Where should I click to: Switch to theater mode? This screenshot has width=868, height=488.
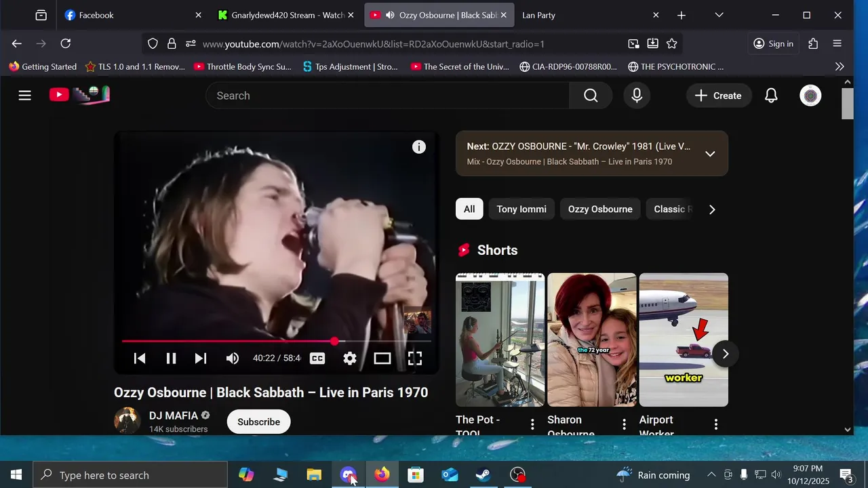[x=382, y=359]
